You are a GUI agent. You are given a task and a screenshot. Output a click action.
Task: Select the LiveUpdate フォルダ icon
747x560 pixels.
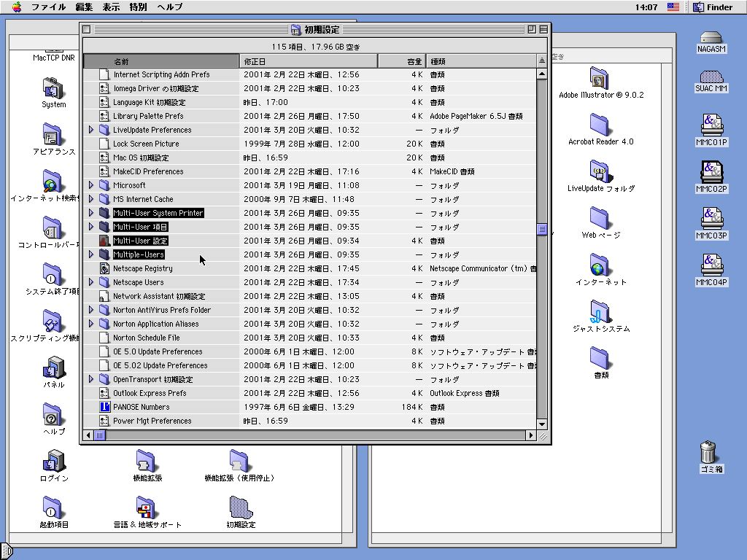pyautogui.click(x=600, y=171)
